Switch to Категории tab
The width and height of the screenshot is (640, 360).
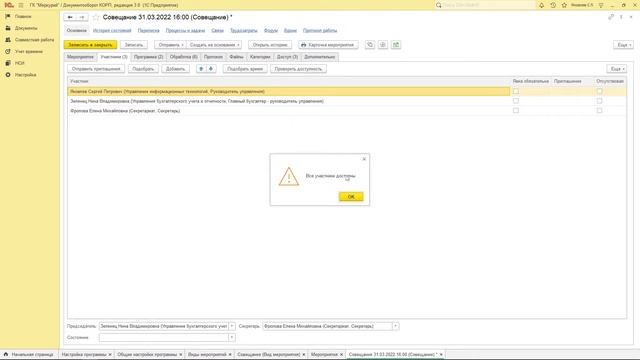[260, 57]
